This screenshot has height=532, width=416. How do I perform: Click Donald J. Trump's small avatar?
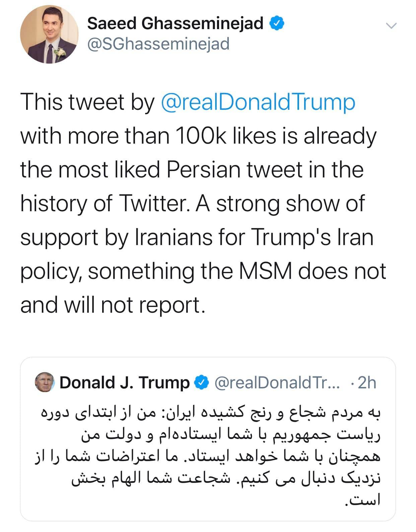click(45, 382)
